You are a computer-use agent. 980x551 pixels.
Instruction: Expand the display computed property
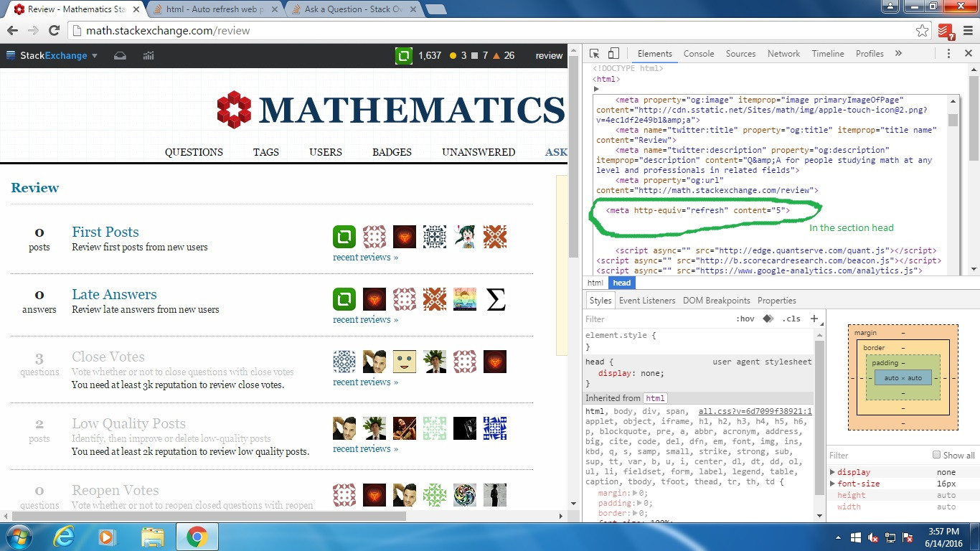pyautogui.click(x=832, y=472)
